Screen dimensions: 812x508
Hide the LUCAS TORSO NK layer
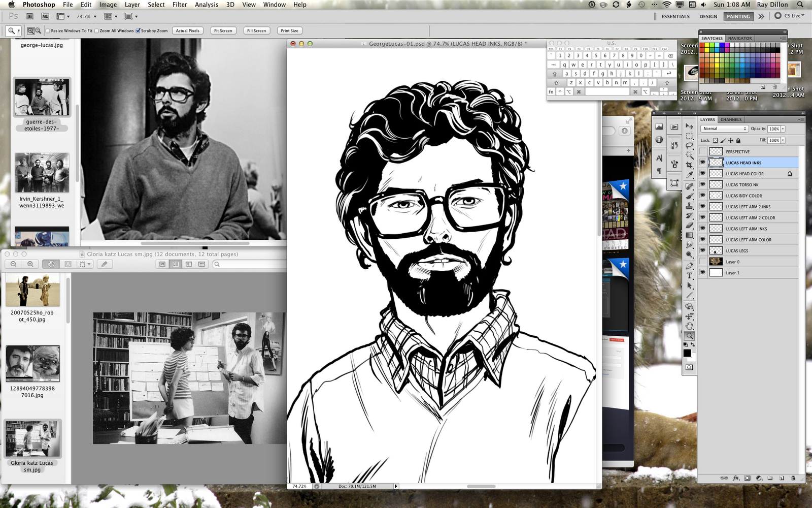(703, 184)
